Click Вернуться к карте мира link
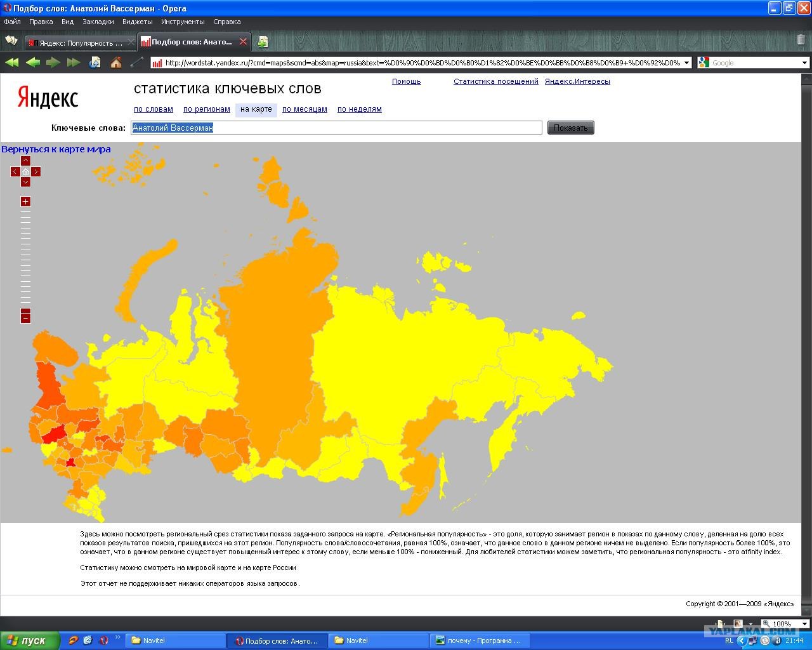The height and width of the screenshot is (650, 812). pyautogui.click(x=56, y=149)
